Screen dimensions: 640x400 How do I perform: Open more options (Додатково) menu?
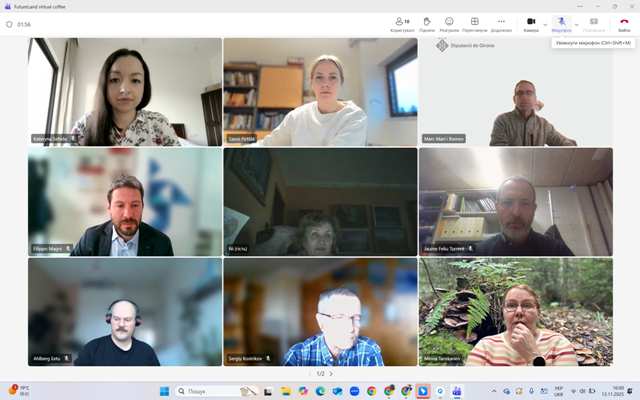[501, 22]
